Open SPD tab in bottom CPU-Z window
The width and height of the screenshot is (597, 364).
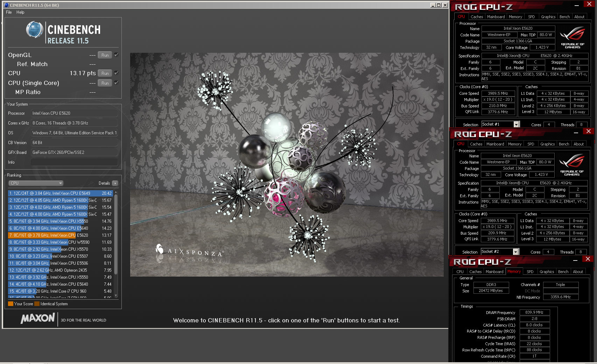(x=530, y=272)
